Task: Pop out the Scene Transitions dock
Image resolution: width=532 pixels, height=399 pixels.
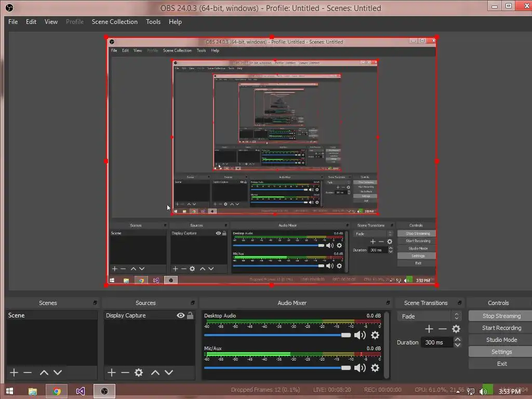Action: 459,303
